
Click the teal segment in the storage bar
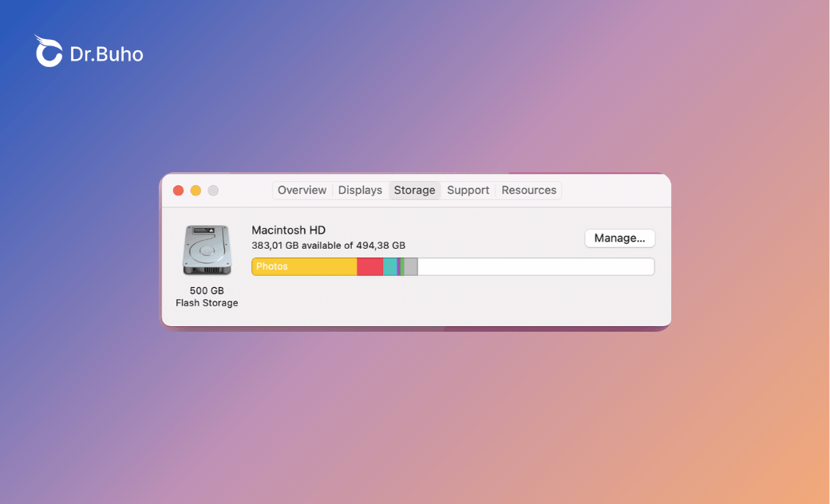point(389,266)
